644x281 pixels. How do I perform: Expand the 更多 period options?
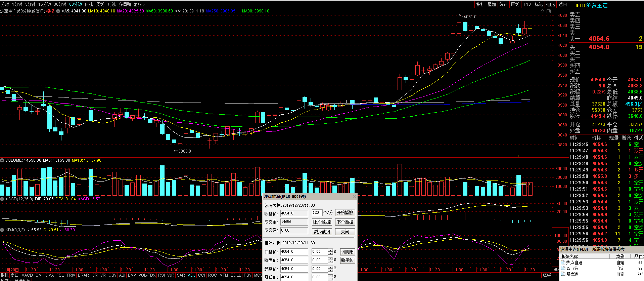click(139, 4)
